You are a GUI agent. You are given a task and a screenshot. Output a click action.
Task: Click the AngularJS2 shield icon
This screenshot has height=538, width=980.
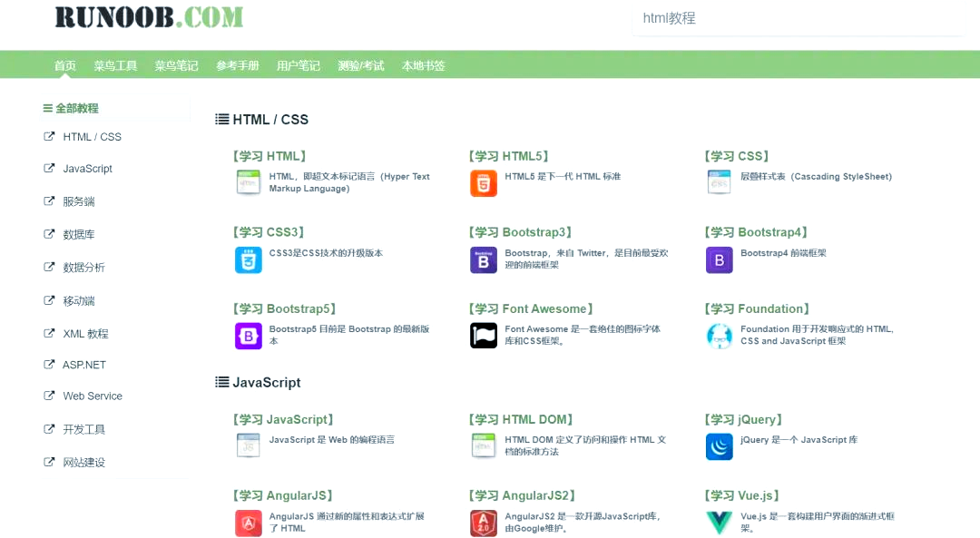pyautogui.click(x=483, y=523)
